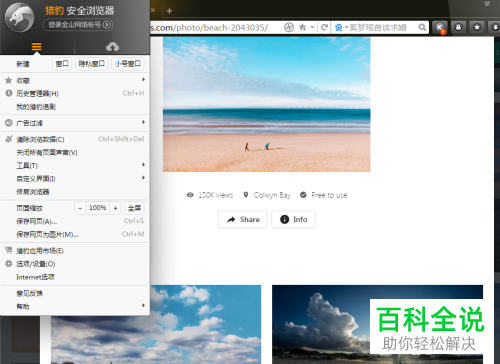Click 意见反馈 feedback entry

[75, 293]
